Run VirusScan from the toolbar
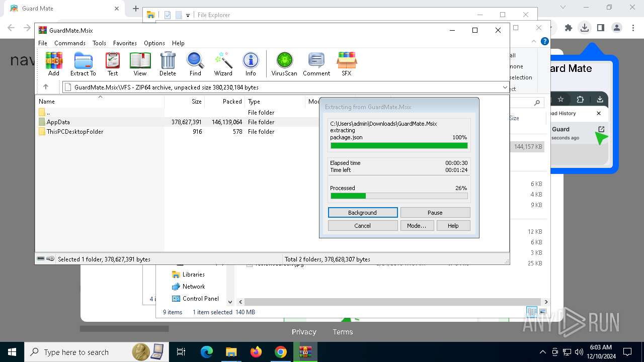 (284, 64)
